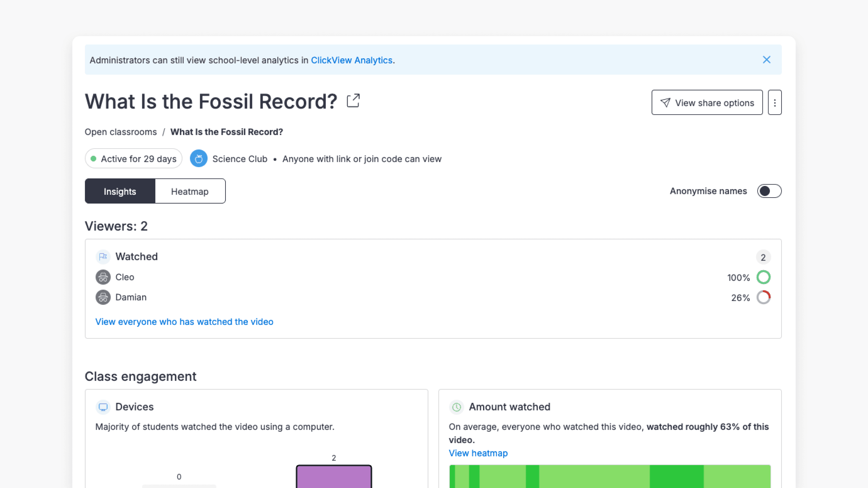Toggle the Anonymise names switch

(769, 191)
